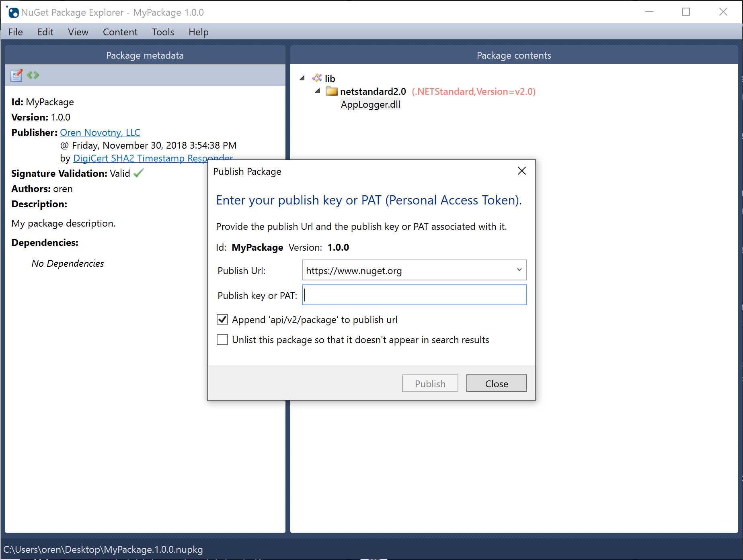Open the Content menu
The image size is (743, 560).
pyautogui.click(x=120, y=32)
